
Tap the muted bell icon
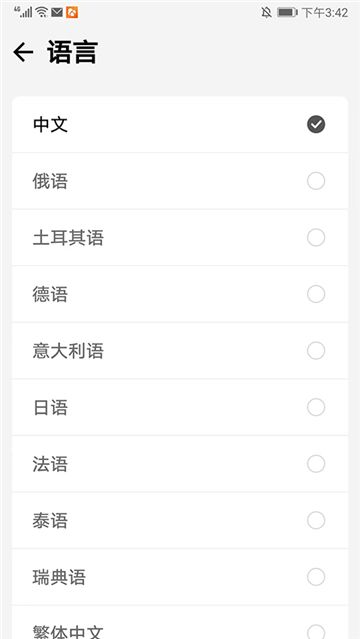point(267,13)
